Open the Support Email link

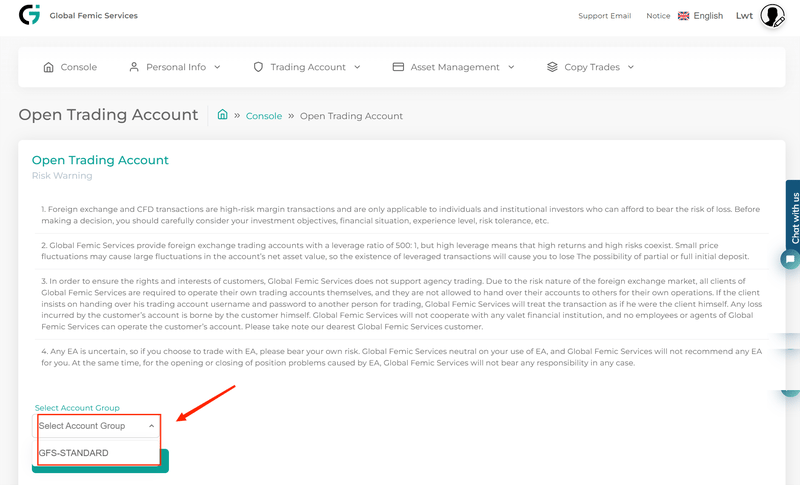click(x=605, y=16)
